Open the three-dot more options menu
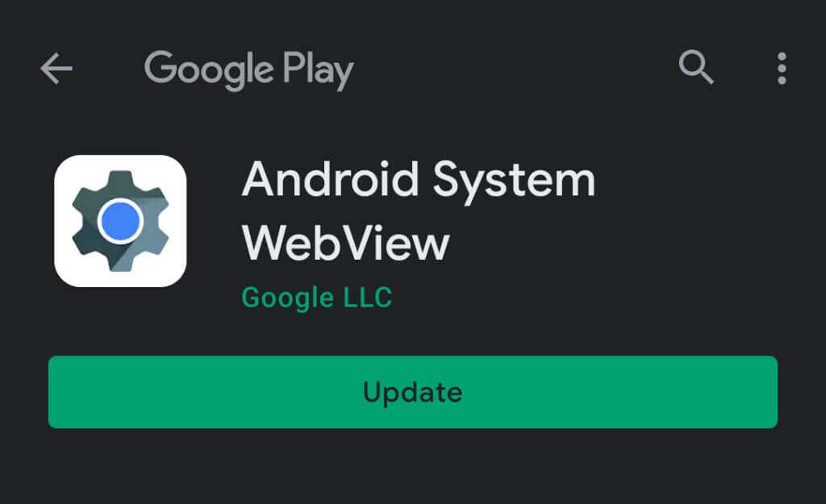 point(782,69)
